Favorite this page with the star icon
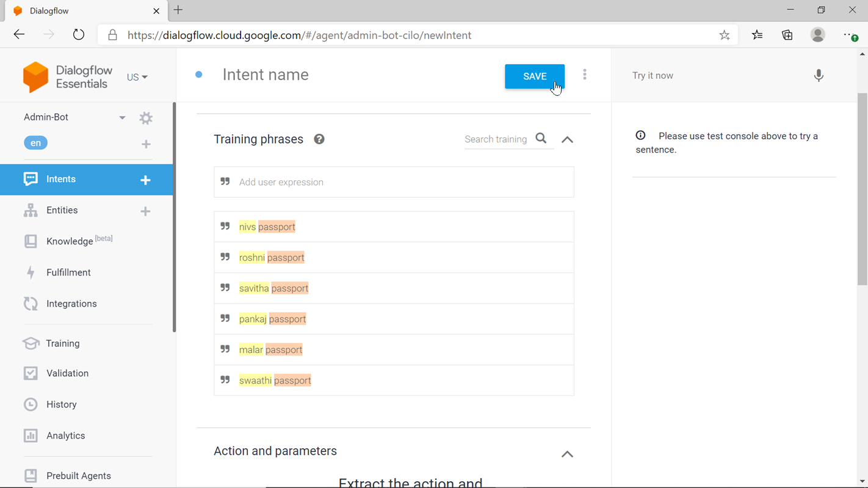 (725, 35)
